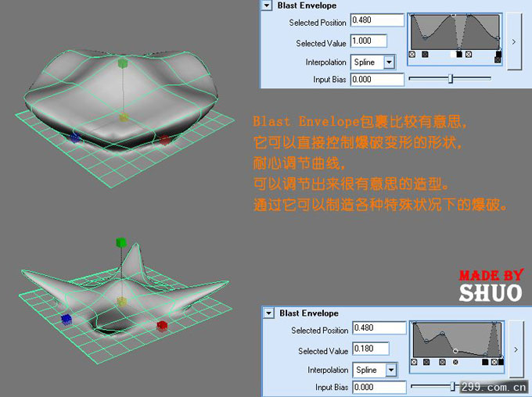Select second peak point on lower ramp curve
Image resolution: width=532 pixels, height=397 pixels.
pyautogui.click(x=443, y=334)
